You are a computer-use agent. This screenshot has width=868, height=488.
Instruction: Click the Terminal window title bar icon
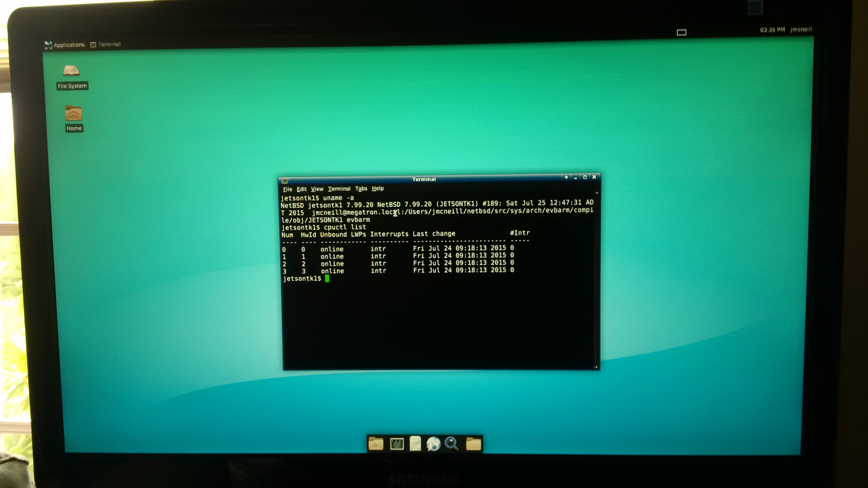[x=285, y=181]
